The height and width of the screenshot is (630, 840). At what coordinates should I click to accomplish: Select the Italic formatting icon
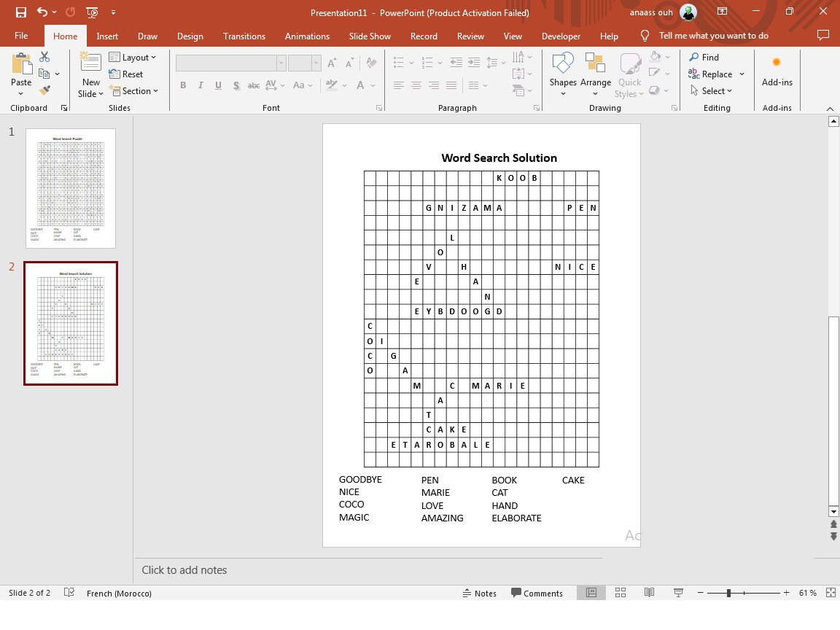pyautogui.click(x=201, y=85)
